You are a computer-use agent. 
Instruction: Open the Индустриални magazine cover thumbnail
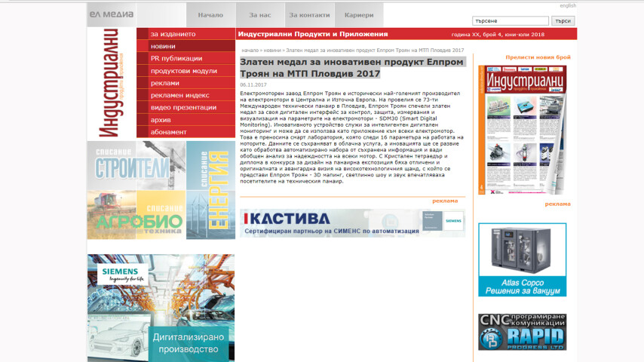click(522, 130)
